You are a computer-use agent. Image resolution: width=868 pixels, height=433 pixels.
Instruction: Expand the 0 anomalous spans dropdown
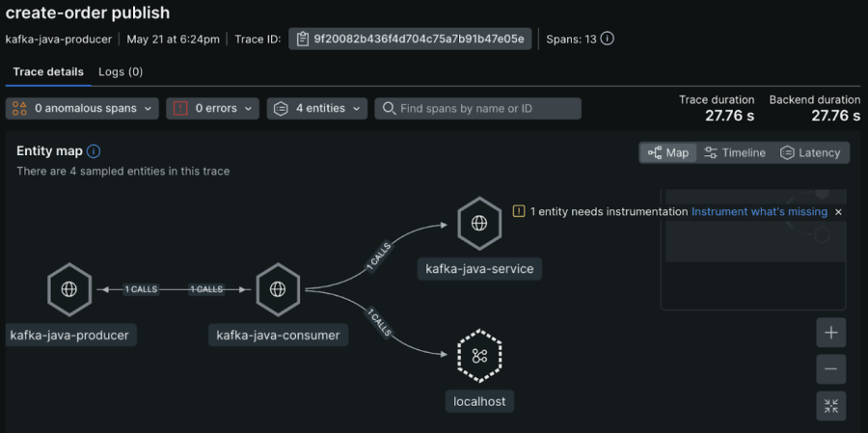(82, 109)
